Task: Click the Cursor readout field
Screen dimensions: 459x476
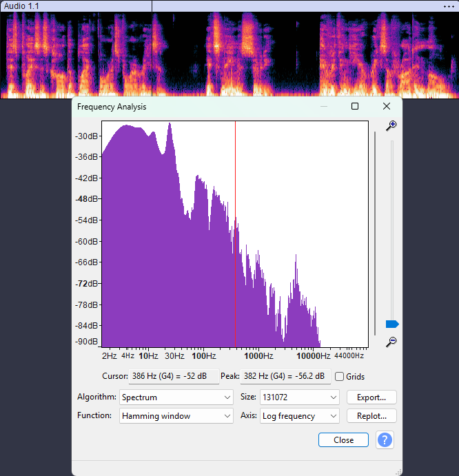Action: (174, 376)
